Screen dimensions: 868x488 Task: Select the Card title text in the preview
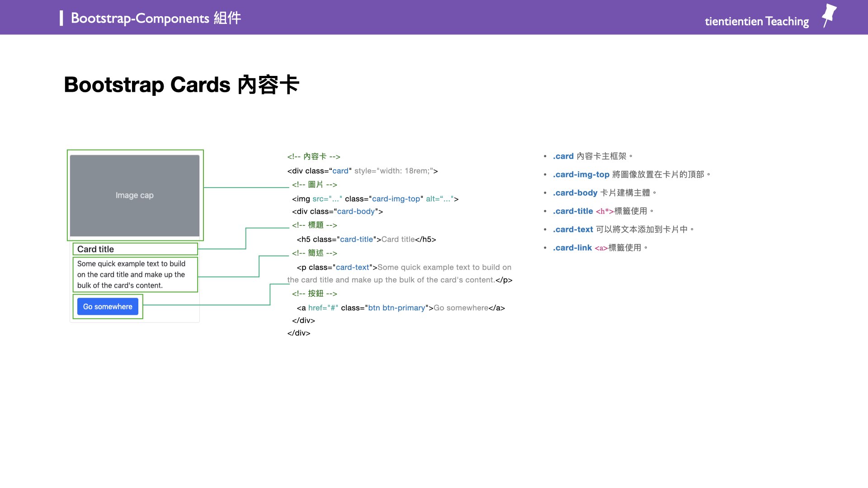coord(95,249)
